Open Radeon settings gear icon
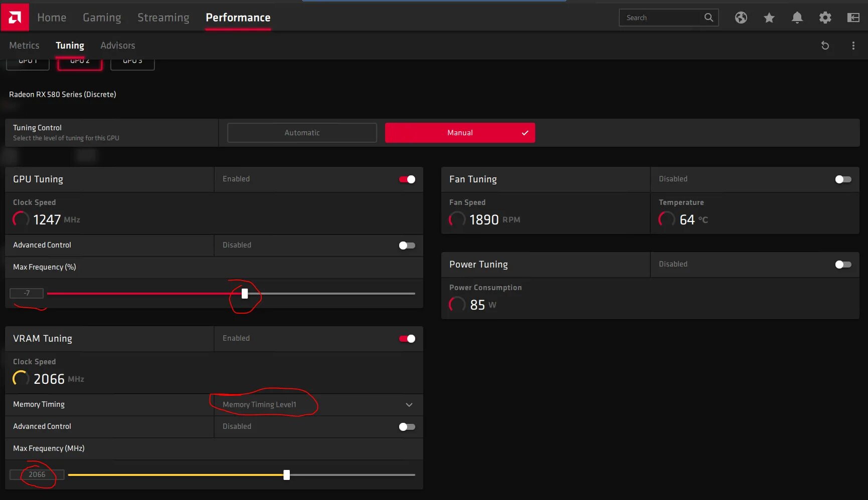This screenshot has width=868, height=500. 825,18
